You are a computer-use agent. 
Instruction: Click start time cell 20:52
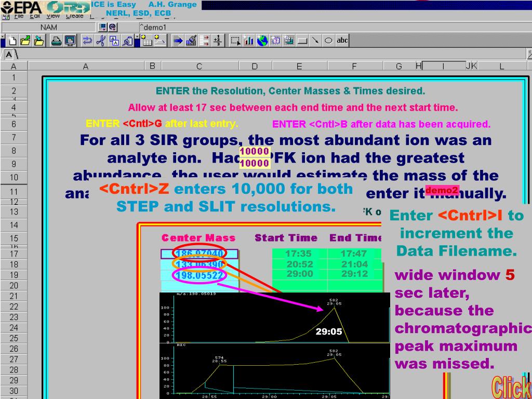coord(299,264)
